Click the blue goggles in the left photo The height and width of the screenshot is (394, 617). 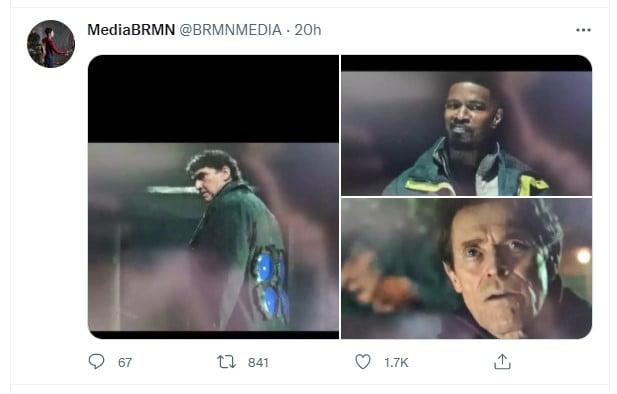[270, 283]
